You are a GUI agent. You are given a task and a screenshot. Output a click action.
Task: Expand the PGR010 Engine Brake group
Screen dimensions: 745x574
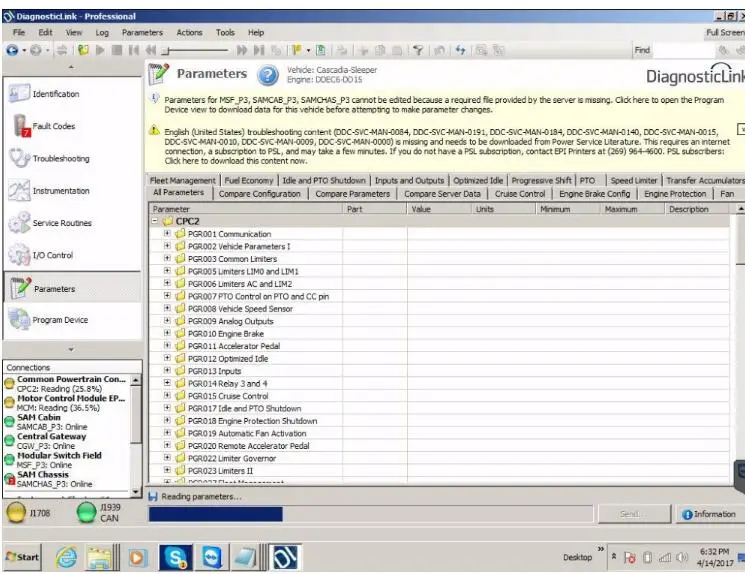[x=167, y=334]
